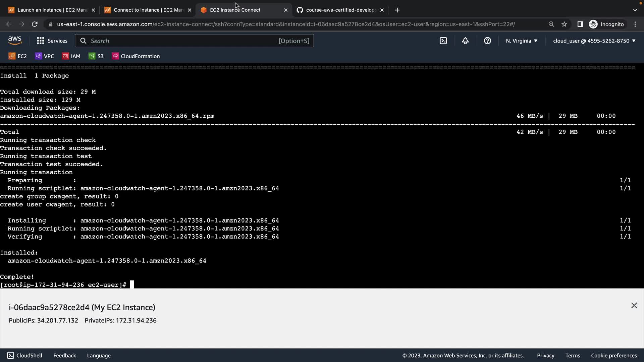The width and height of the screenshot is (644, 362).
Task: Open the S3 shortcut in the favorites bar
Action: coord(96,56)
